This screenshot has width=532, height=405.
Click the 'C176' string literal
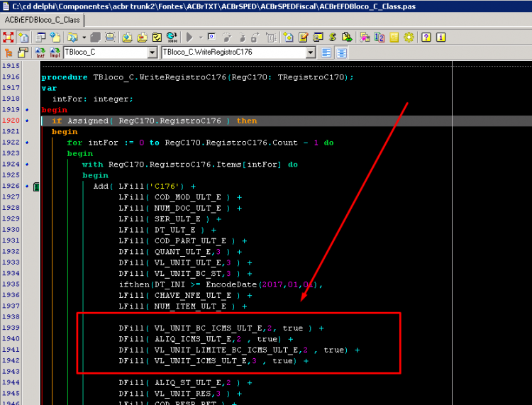(165, 187)
